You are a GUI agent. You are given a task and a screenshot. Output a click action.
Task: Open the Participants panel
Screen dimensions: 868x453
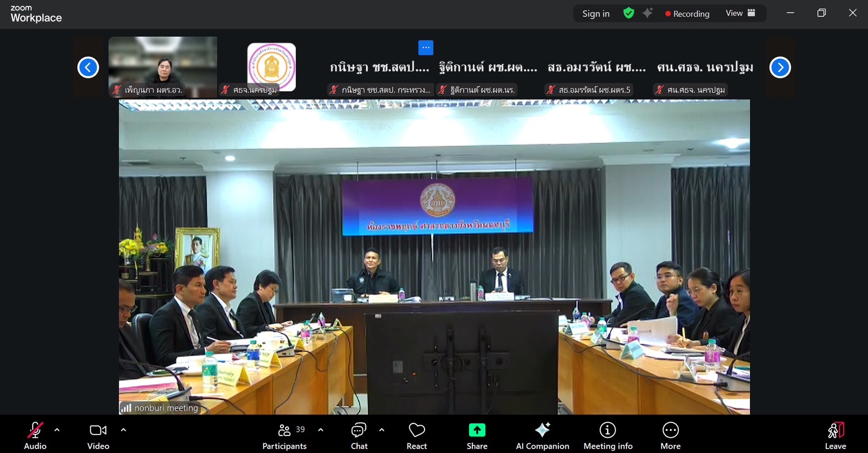coord(284,435)
